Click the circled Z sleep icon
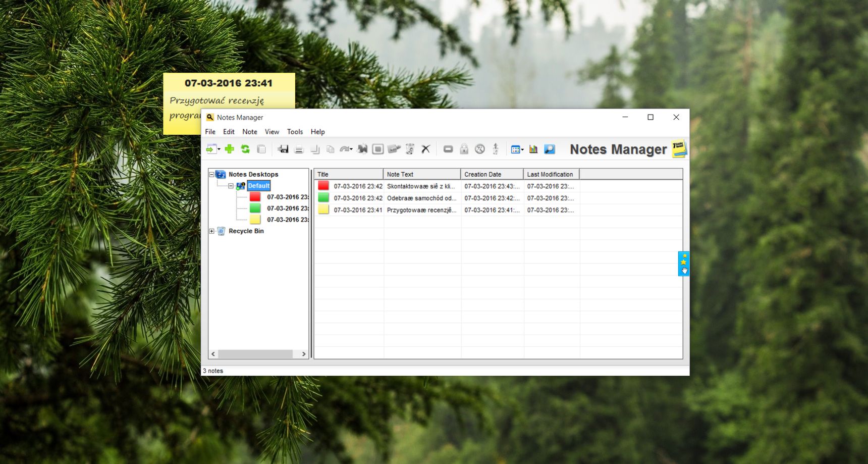Screen dimensions: 868x464 480,149
